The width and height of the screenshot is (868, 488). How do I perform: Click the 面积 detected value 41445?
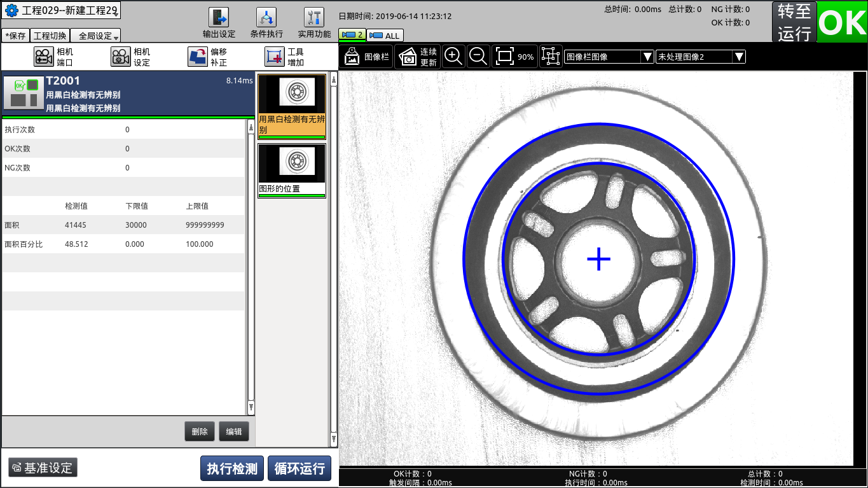point(76,225)
